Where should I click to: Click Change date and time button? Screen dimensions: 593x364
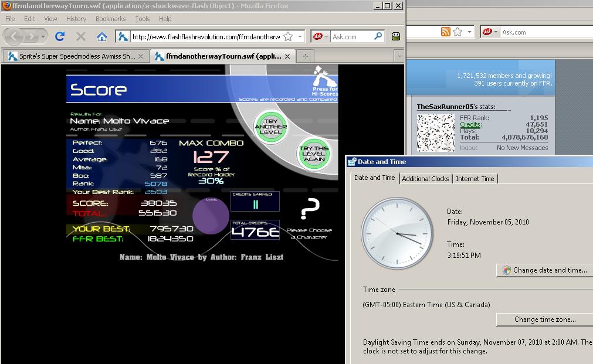(x=544, y=270)
